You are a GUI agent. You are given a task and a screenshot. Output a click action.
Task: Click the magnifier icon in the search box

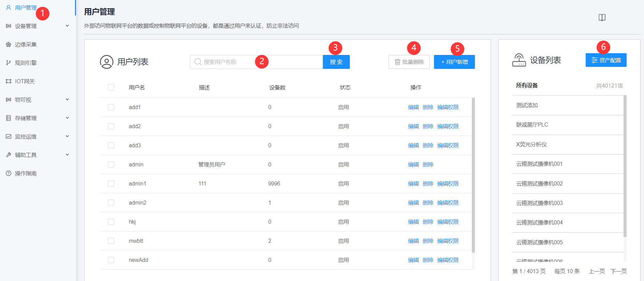198,62
